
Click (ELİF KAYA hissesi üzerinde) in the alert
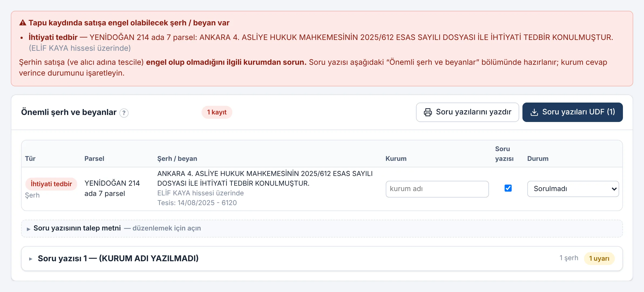pyautogui.click(x=80, y=48)
